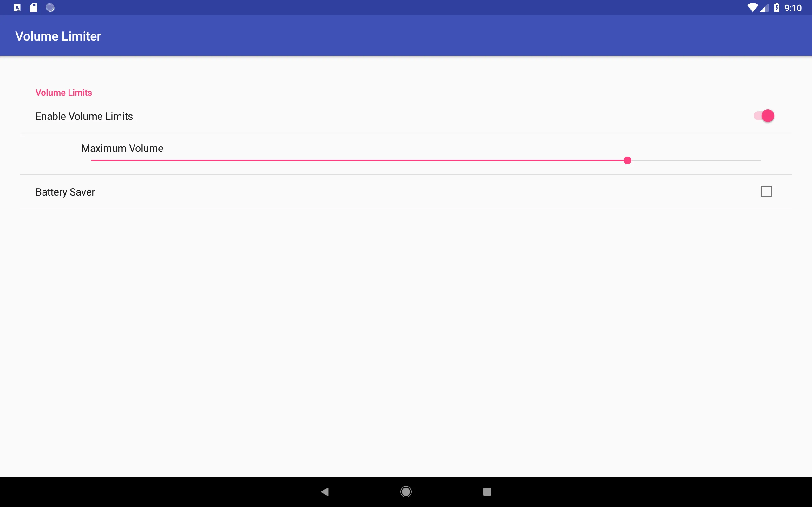
Task: Click the Android recents button
Action: click(x=486, y=491)
